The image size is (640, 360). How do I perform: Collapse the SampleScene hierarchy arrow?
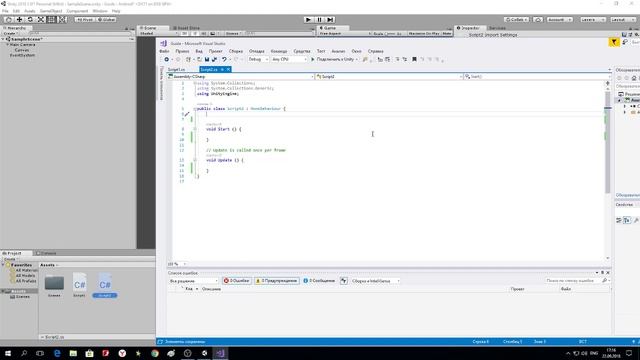pyautogui.click(x=3, y=39)
